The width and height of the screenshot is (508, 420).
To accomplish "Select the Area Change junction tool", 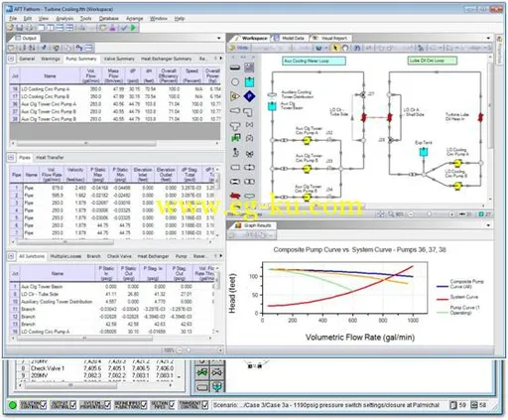I will point(235,110).
